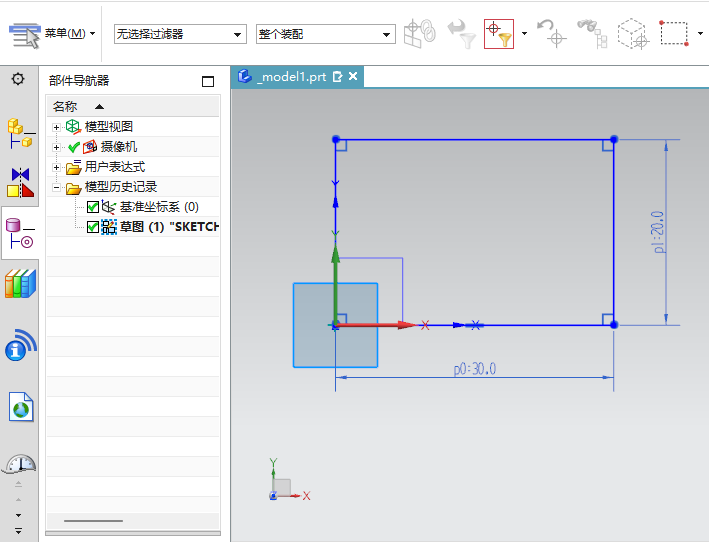Image resolution: width=709 pixels, height=542 pixels.
Task: Click the _model1.prt tab pop-out icon
Action: [x=337, y=77]
